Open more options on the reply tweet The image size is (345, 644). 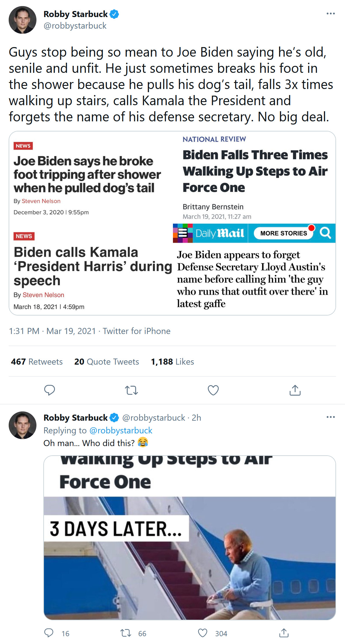[331, 417]
